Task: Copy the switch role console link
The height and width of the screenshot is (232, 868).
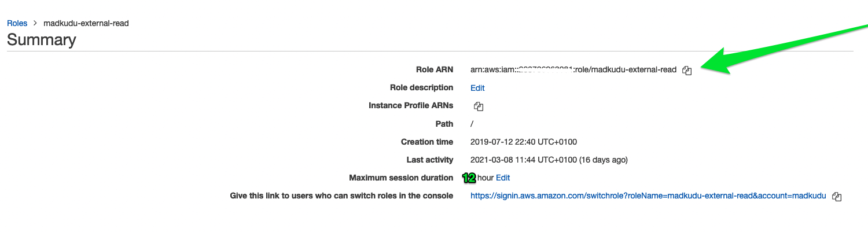Action: [836, 197]
